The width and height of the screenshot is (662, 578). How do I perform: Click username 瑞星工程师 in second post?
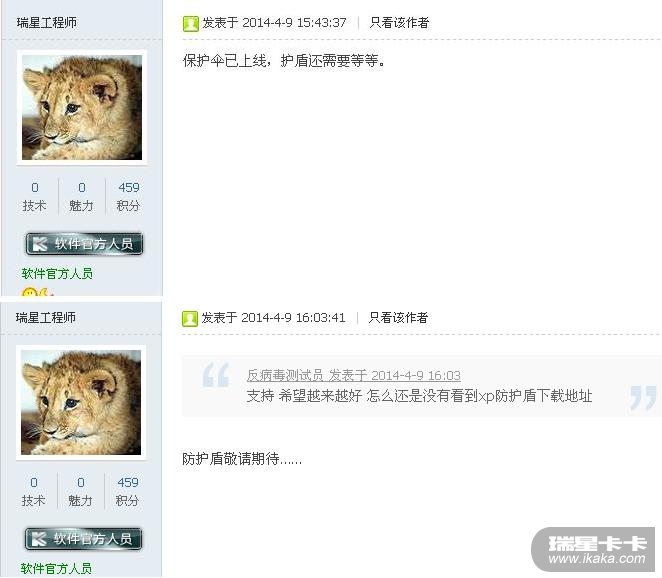(x=46, y=317)
